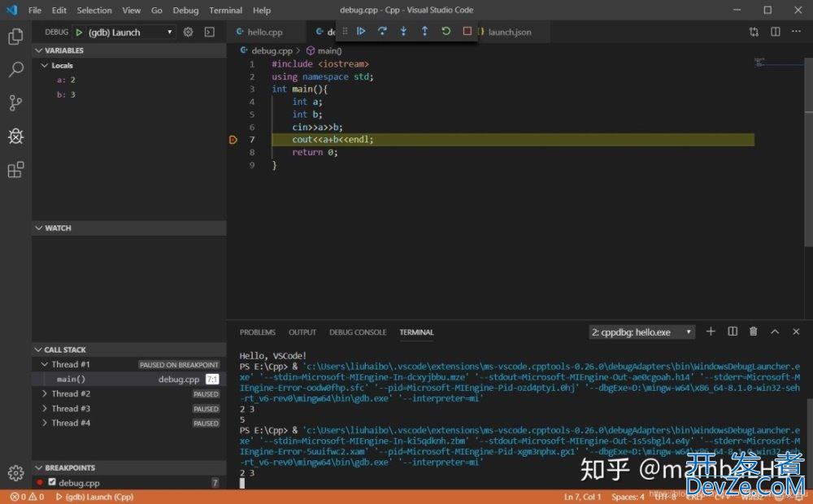This screenshot has width=813, height=504.
Task: Click Ln 7, Col 1 in status bar
Action: (582, 497)
